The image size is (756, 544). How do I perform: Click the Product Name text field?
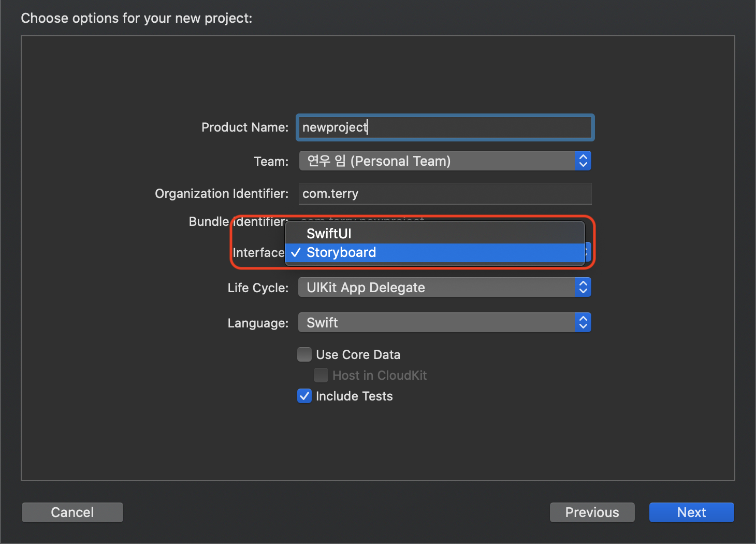coord(445,127)
